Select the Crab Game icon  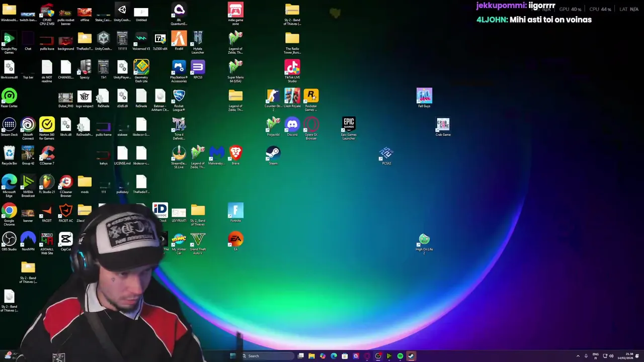443,127
